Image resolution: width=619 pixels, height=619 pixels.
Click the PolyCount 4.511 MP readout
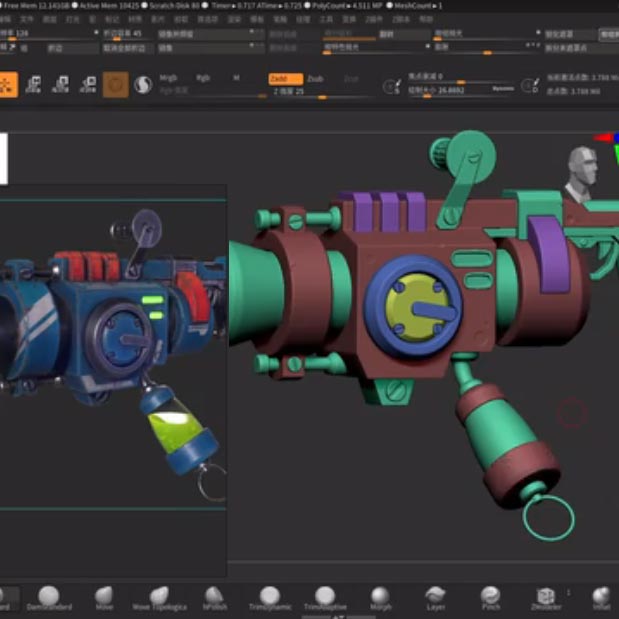pyautogui.click(x=347, y=6)
